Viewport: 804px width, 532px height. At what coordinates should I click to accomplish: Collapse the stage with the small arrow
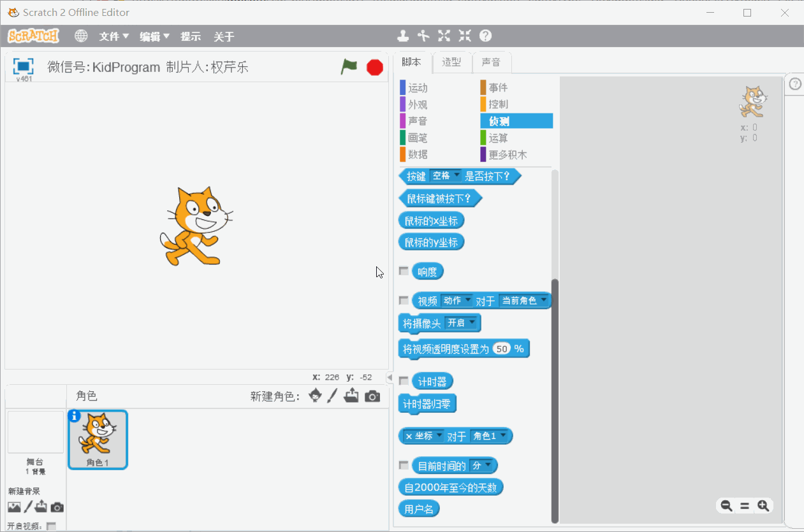pos(390,377)
